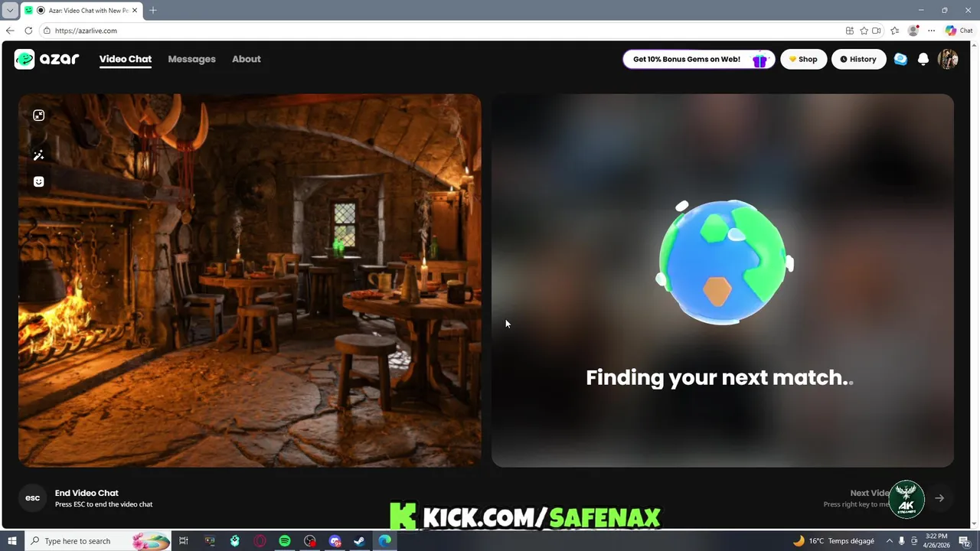Screen dimensions: 980x551
Task: Expand the tab actions dropdown
Action: tap(10, 11)
